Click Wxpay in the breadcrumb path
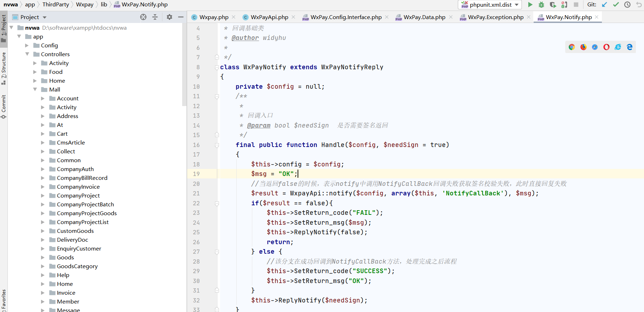Screen dimensions: 644x312 pyautogui.click(x=85, y=5)
